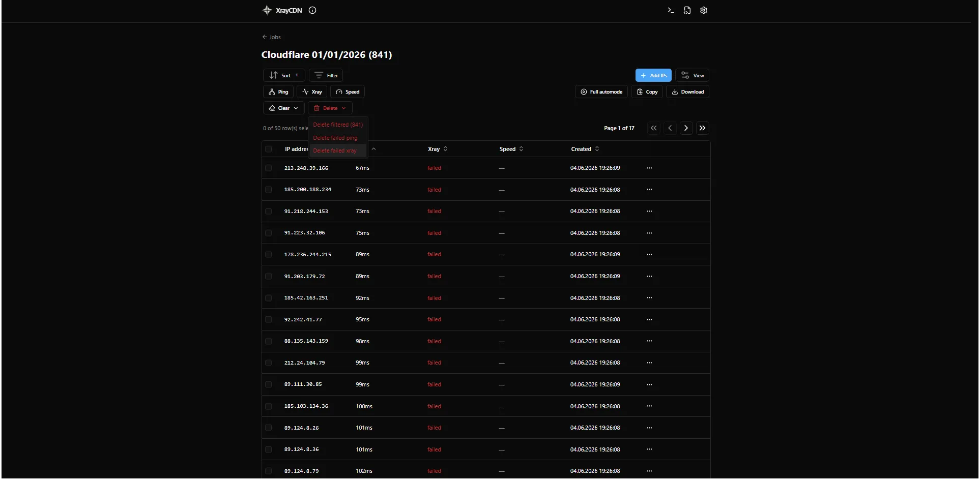Tick the checkbox for 185.42.163.251
The height and width of the screenshot is (482, 980).
269,298
